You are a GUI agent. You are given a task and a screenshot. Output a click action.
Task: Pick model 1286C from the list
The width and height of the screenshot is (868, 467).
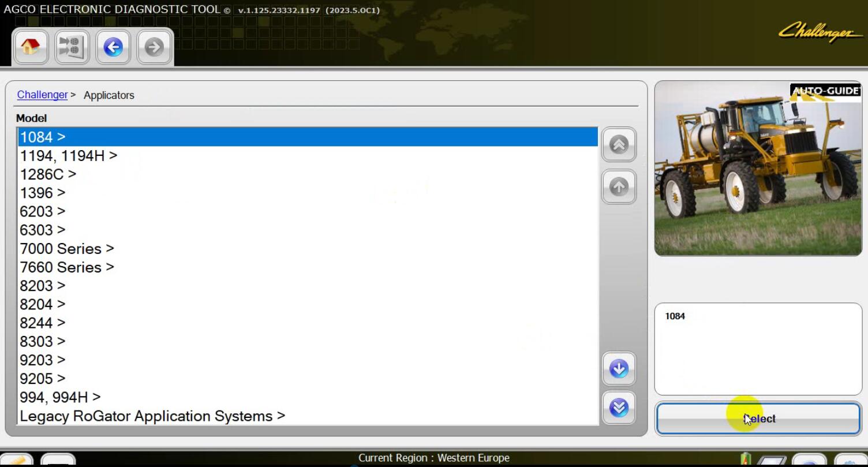(x=308, y=174)
